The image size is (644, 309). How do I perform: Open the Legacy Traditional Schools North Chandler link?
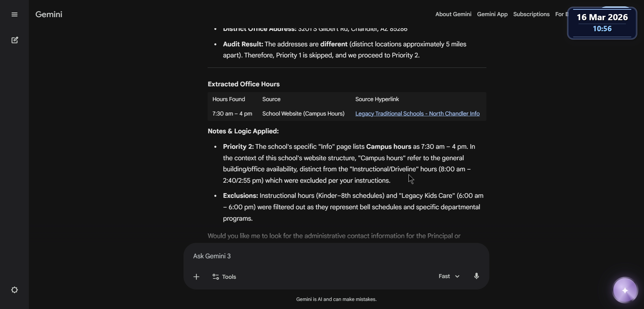click(417, 114)
